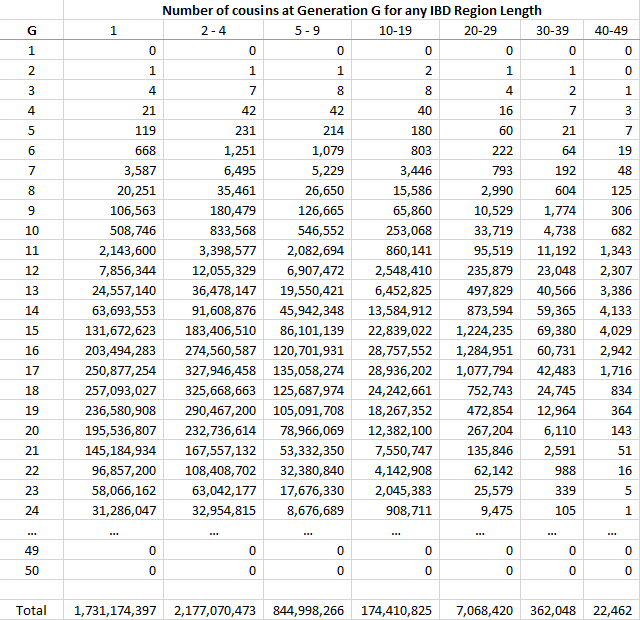Image resolution: width=640 pixels, height=620 pixels.
Task: Click the total 2,177,070,473
Action: [x=213, y=610]
